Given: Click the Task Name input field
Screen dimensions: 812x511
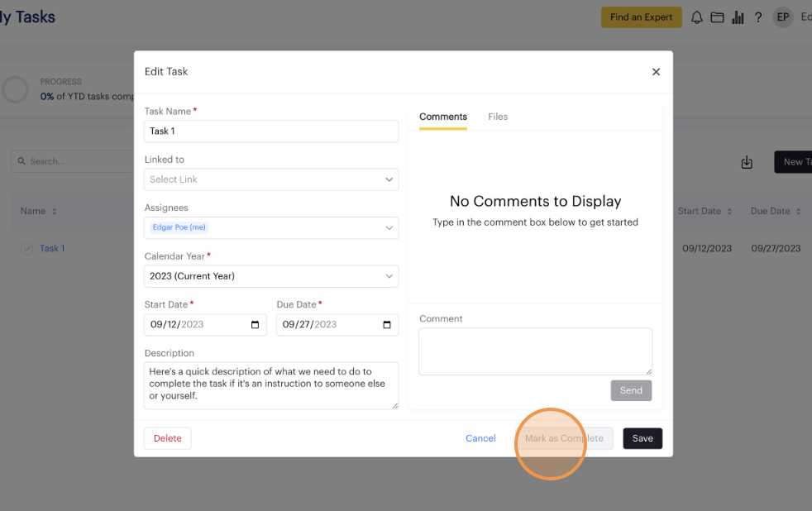Looking at the screenshot, I should pyautogui.click(x=271, y=131).
